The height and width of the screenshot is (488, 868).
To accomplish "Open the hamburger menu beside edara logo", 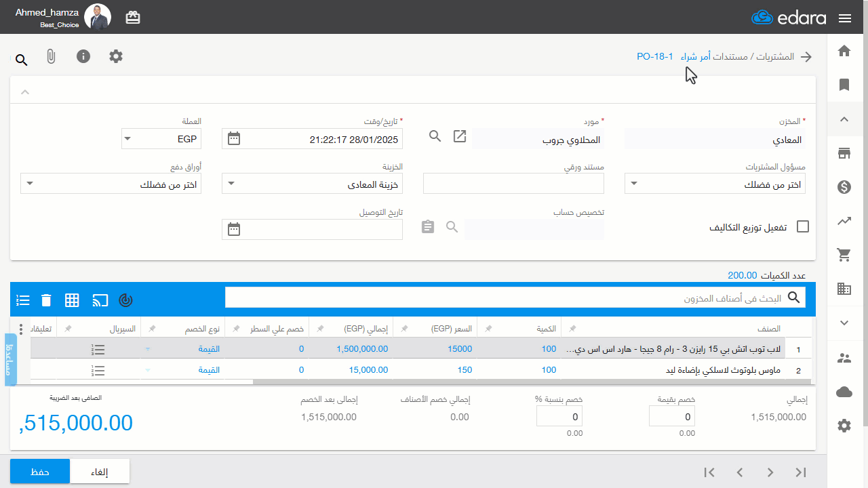I will coord(845,18).
